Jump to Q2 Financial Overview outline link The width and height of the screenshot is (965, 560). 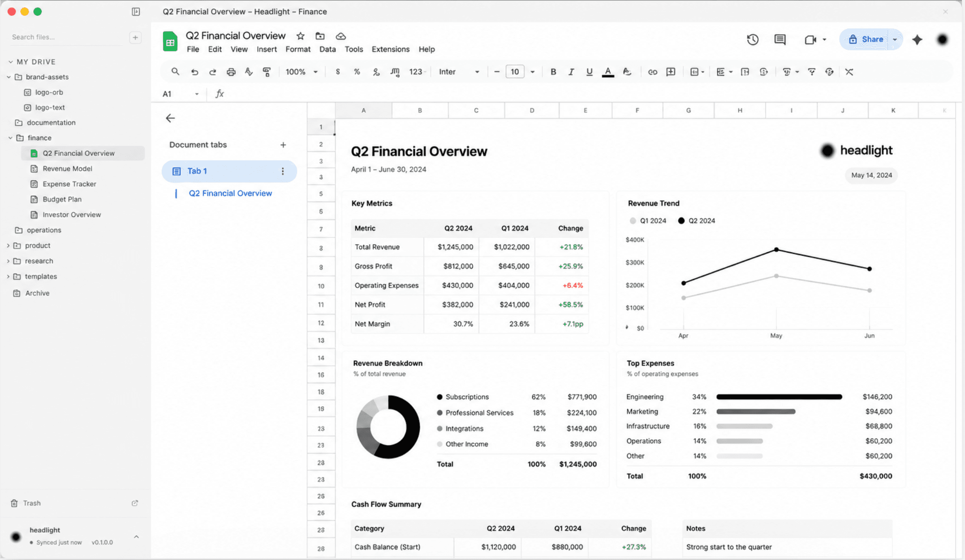[230, 194]
